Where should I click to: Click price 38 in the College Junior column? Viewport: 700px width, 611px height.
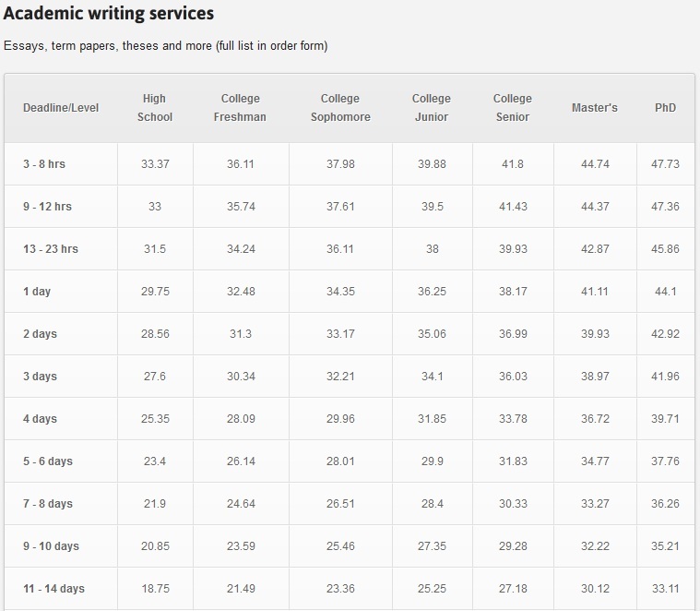point(433,249)
